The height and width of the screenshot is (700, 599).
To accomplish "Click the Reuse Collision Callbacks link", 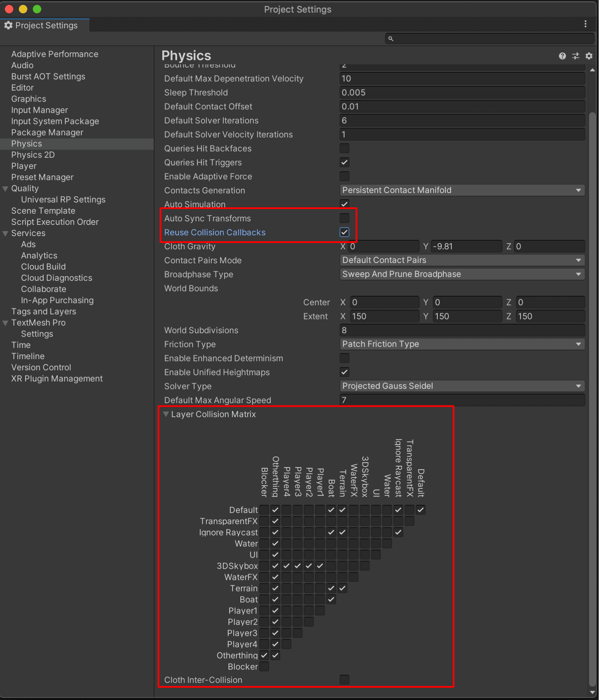I will (214, 232).
